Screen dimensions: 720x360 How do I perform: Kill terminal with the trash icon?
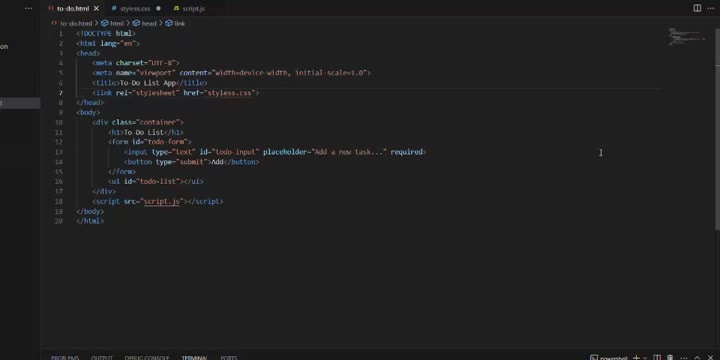pos(670,357)
